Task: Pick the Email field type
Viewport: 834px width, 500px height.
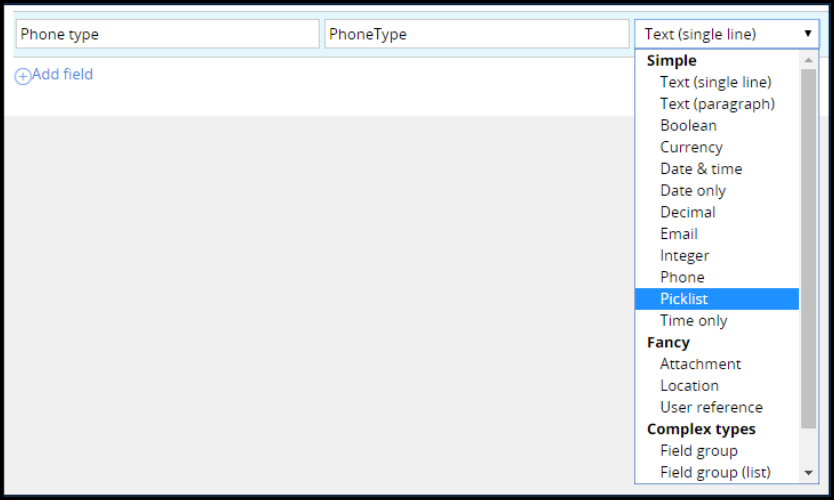Action: pyautogui.click(x=679, y=234)
